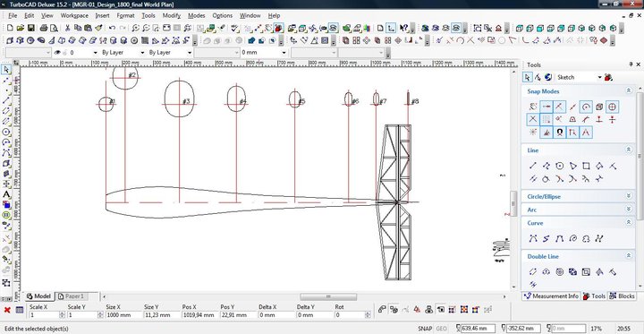The width and height of the screenshot is (644, 334).
Task: Expand the Circle/Ellipse section
Action: (x=628, y=196)
